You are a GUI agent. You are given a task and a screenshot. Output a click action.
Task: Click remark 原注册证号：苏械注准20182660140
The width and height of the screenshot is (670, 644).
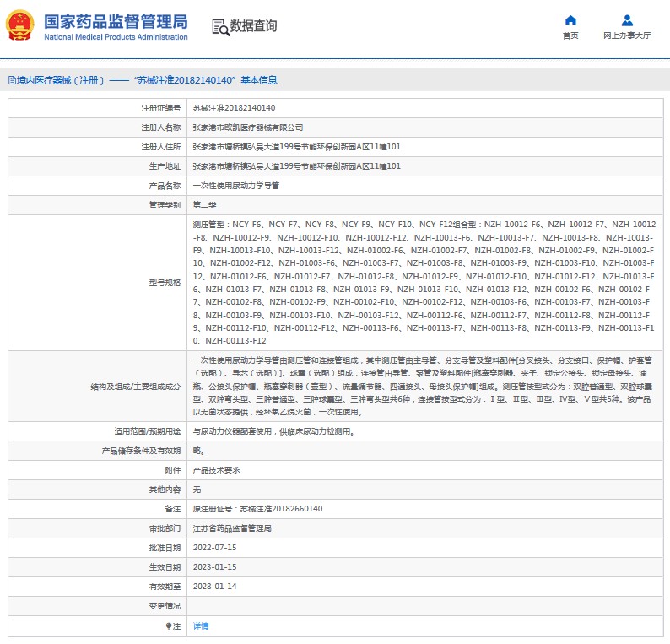(x=257, y=509)
